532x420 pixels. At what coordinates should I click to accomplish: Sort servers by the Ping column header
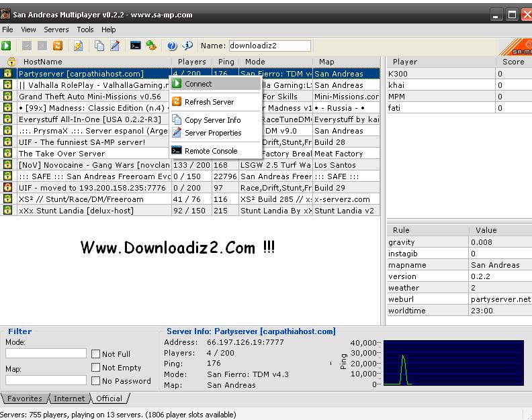[x=226, y=61]
